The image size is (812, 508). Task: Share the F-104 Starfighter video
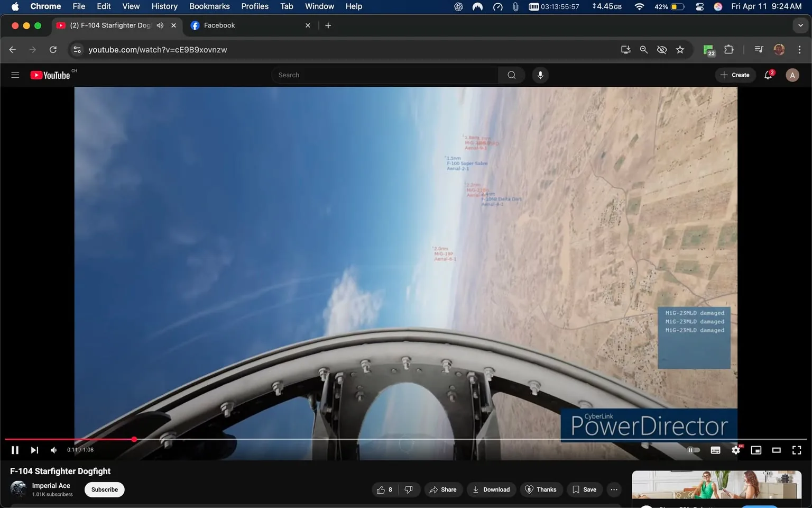tap(443, 489)
